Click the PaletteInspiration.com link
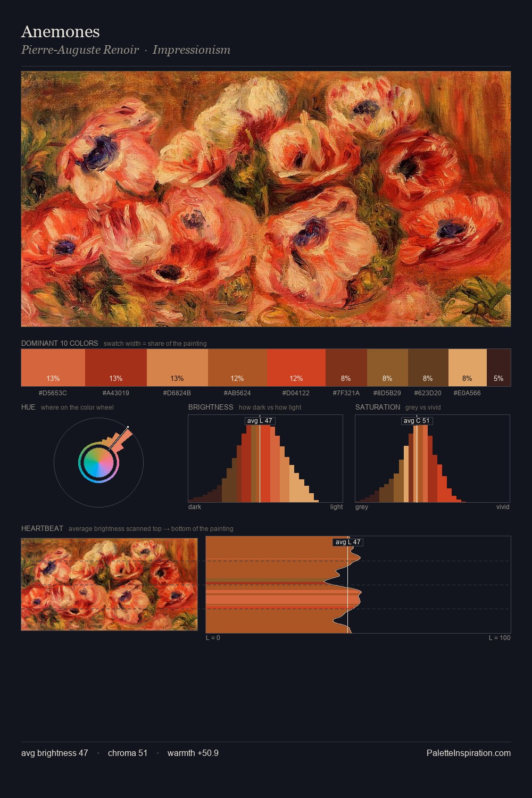 tap(469, 753)
